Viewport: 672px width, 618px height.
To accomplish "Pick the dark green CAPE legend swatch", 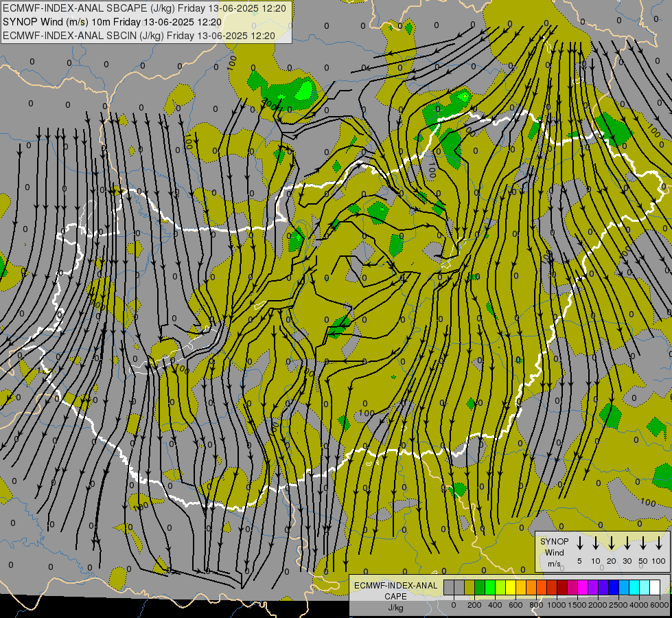I will click(x=480, y=587).
